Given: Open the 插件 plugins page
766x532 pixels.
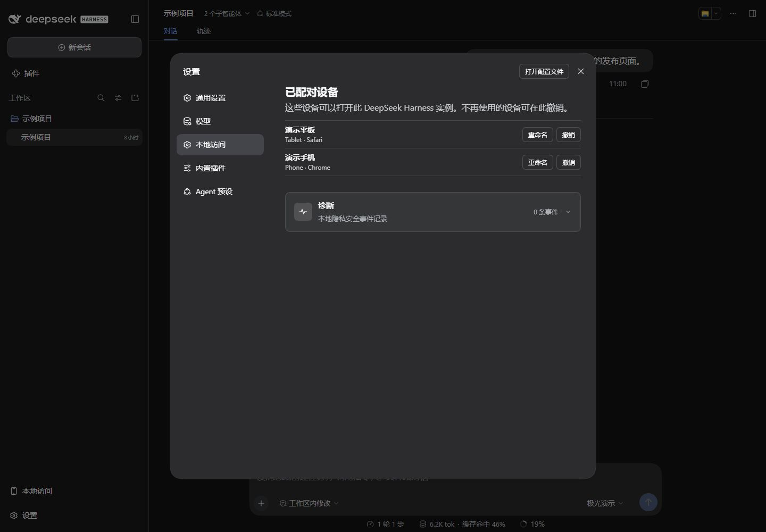Looking at the screenshot, I should (x=26, y=73).
